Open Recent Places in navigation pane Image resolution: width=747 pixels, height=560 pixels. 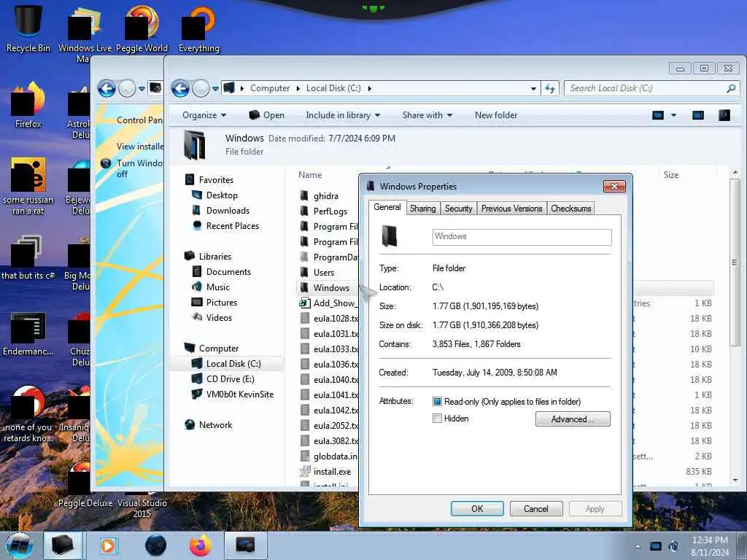(233, 226)
